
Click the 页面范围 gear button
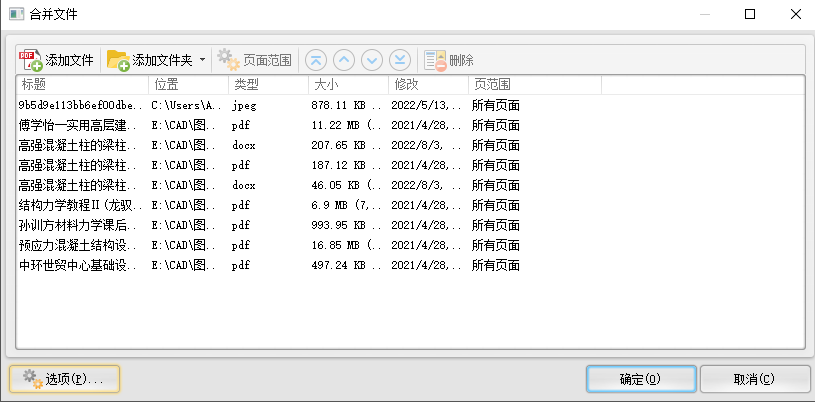click(x=254, y=60)
